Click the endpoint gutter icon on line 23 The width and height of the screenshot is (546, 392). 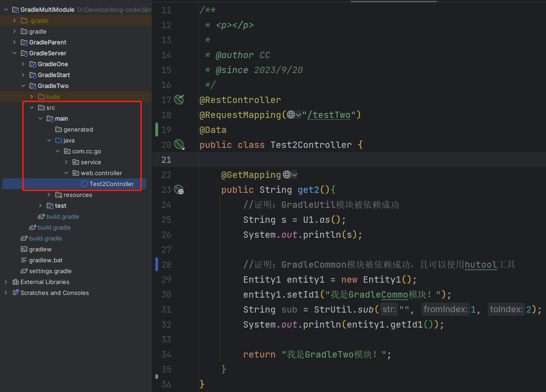click(x=179, y=190)
